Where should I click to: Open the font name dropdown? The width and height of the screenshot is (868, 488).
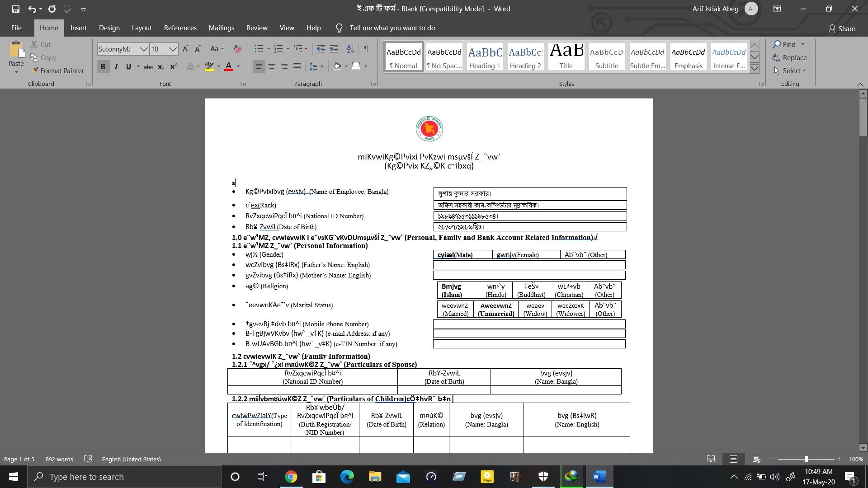click(143, 49)
